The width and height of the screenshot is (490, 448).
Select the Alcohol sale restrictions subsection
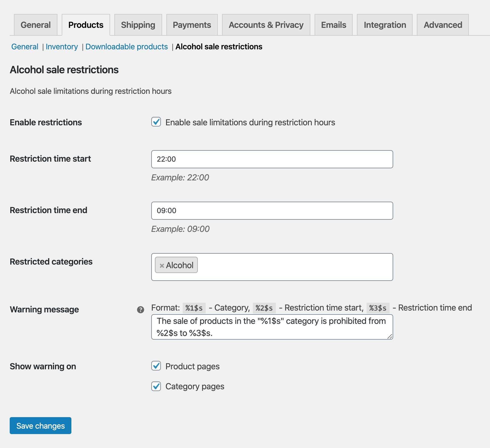point(219,47)
